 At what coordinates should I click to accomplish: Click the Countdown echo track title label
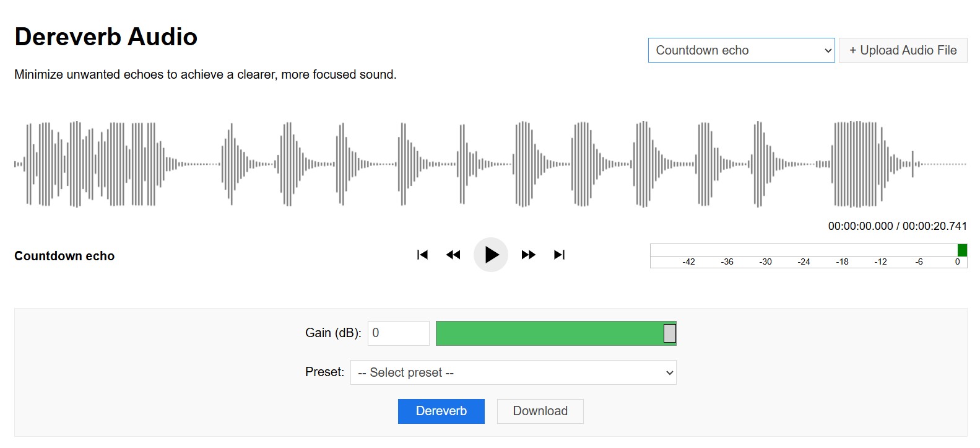(64, 256)
